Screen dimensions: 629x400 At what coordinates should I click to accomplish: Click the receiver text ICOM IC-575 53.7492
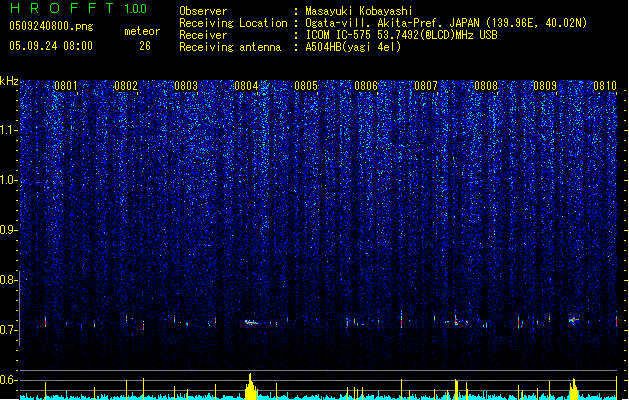(x=401, y=35)
